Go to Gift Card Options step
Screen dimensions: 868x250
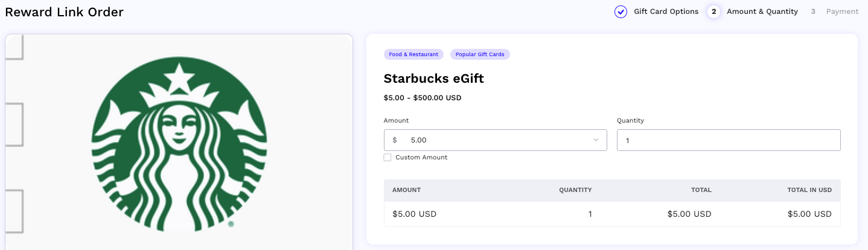[666, 11]
